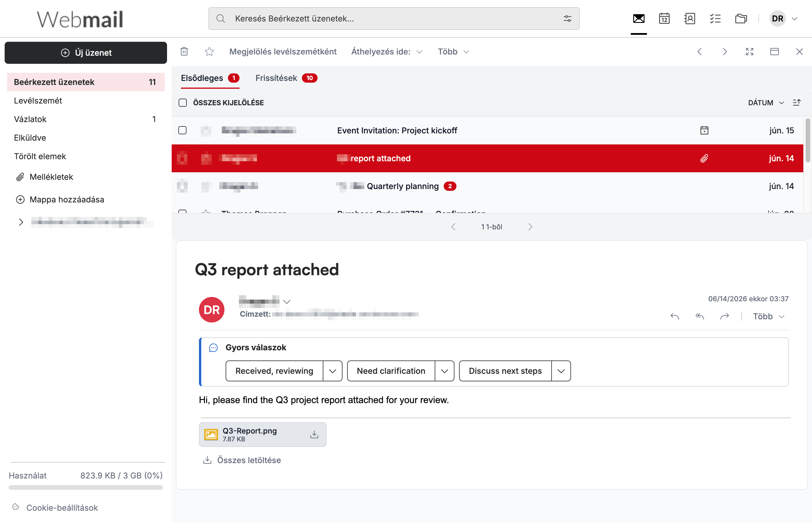This screenshot has height=522, width=812.
Task: Change reading pane layout icon
Action: (774, 52)
